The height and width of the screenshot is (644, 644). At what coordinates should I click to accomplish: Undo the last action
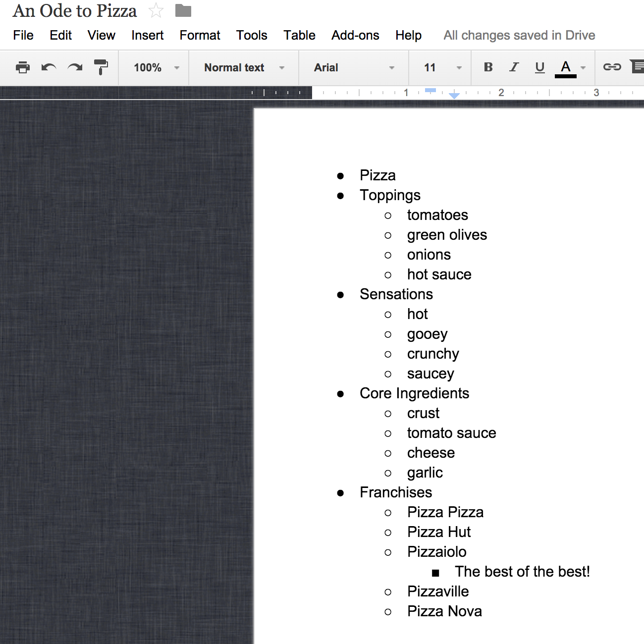click(49, 67)
